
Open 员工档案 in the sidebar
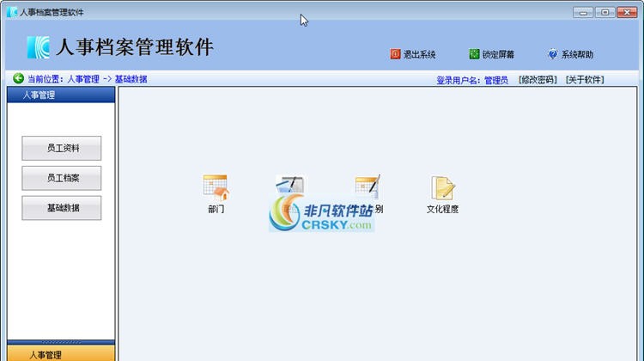coord(62,178)
